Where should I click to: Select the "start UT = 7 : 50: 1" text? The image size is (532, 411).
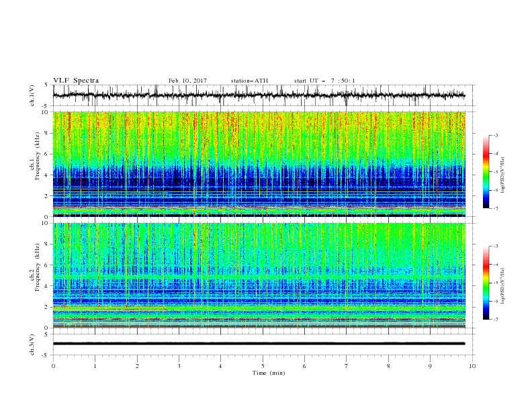click(324, 81)
